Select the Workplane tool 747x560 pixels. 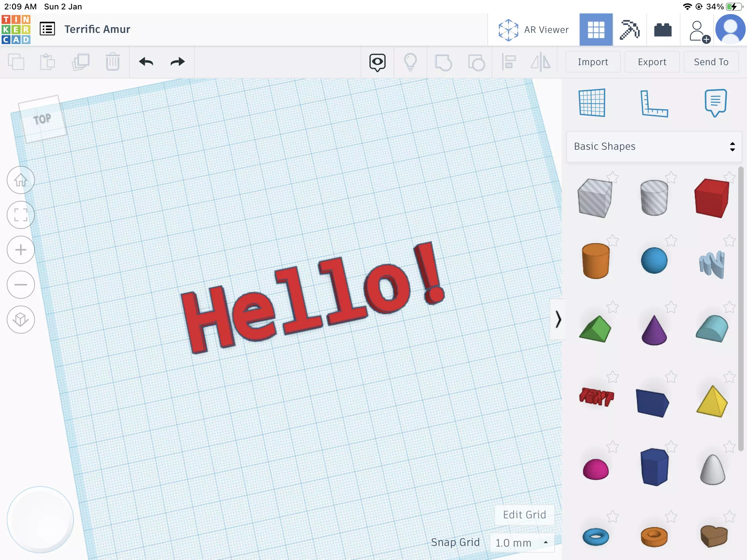pyautogui.click(x=592, y=103)
